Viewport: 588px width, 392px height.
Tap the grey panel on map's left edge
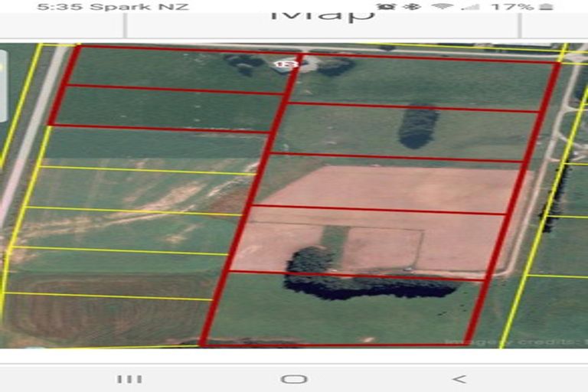click(3, 86)
